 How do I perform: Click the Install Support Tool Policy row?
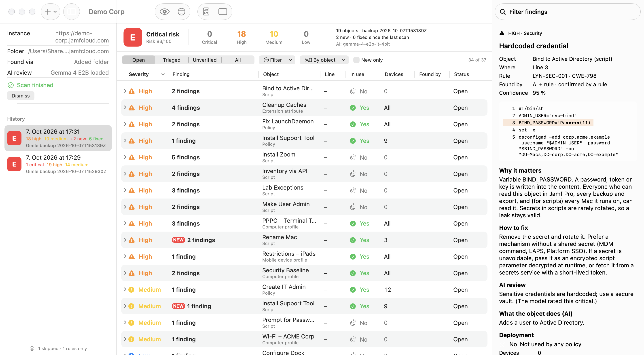[304, 141]
